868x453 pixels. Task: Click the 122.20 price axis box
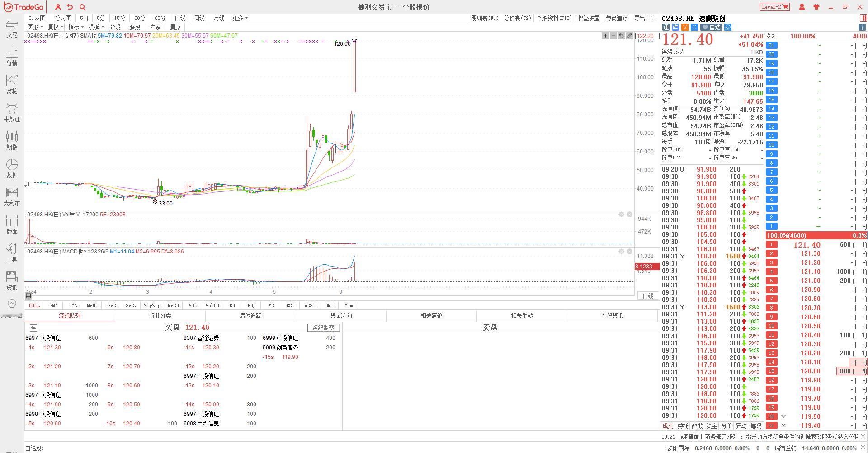[646, 36]
